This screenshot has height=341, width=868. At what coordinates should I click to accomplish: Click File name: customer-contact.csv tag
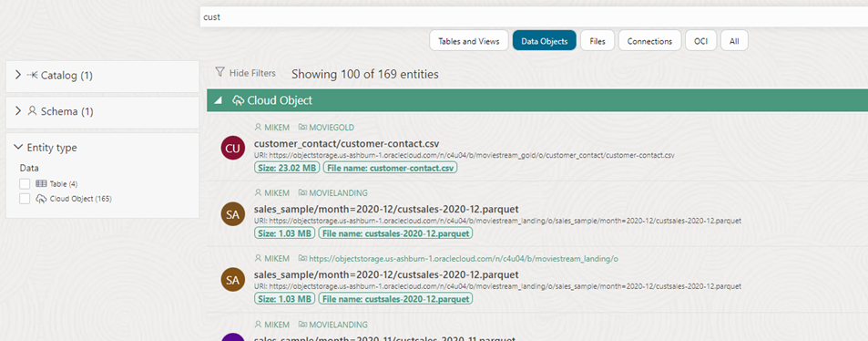[x=390, y=168]
